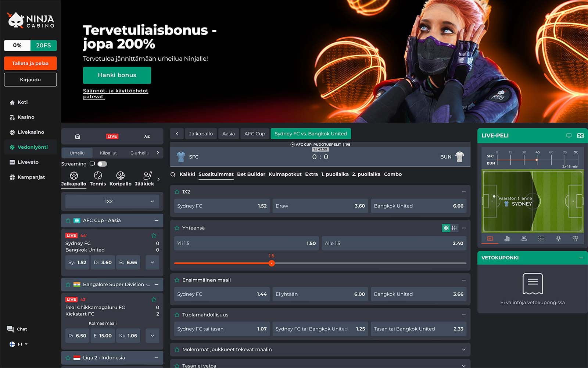588x368 pixels.
Task: Open the 1. puoliaika tab
Action: [335, 174]
